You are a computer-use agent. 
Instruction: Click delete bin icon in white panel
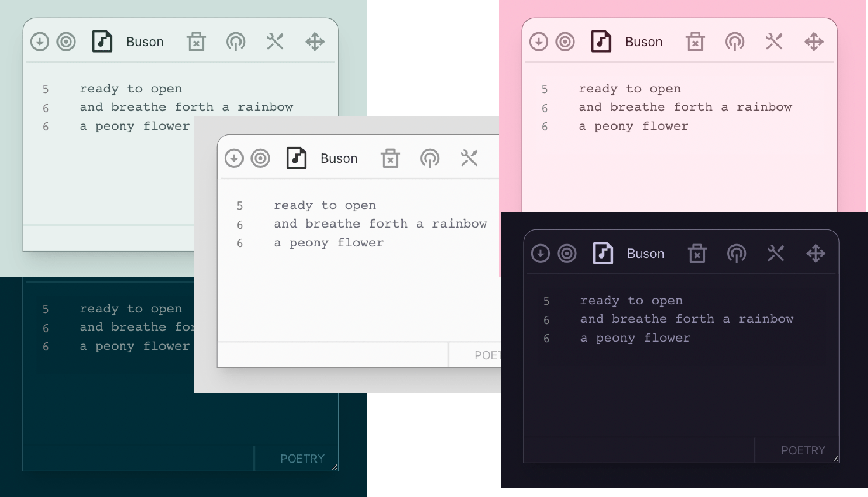pyautogui.click(x=390, y=158)
